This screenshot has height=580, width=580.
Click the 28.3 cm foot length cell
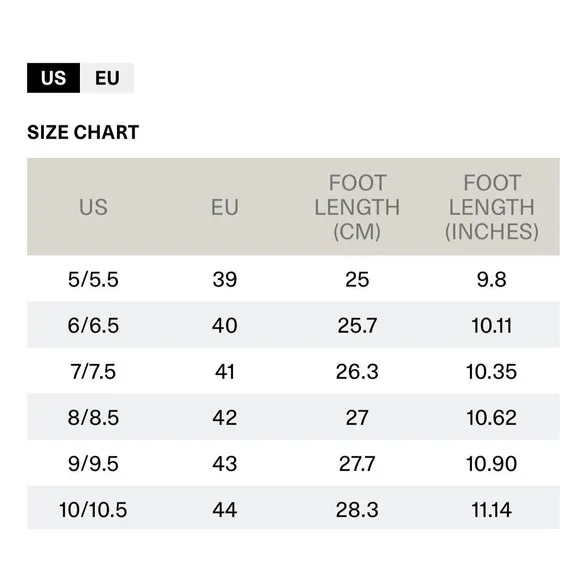click(x=357, y=510)
